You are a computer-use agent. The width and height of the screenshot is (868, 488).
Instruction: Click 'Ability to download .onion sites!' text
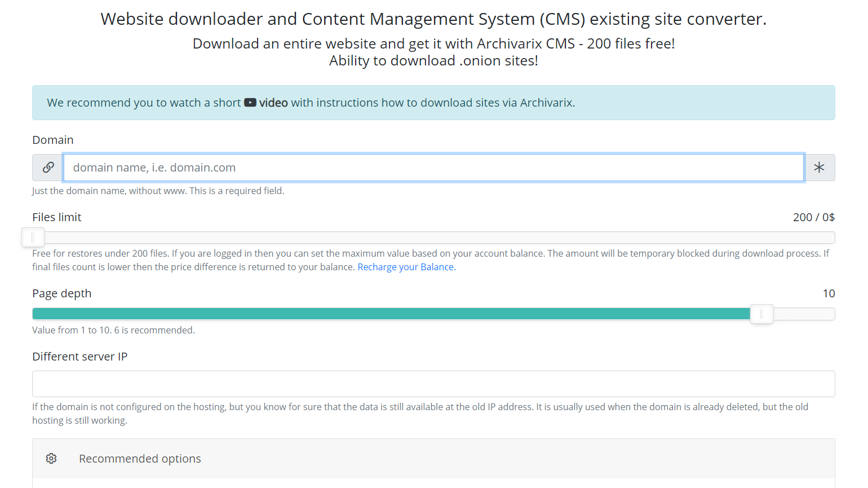click(433, 61)
